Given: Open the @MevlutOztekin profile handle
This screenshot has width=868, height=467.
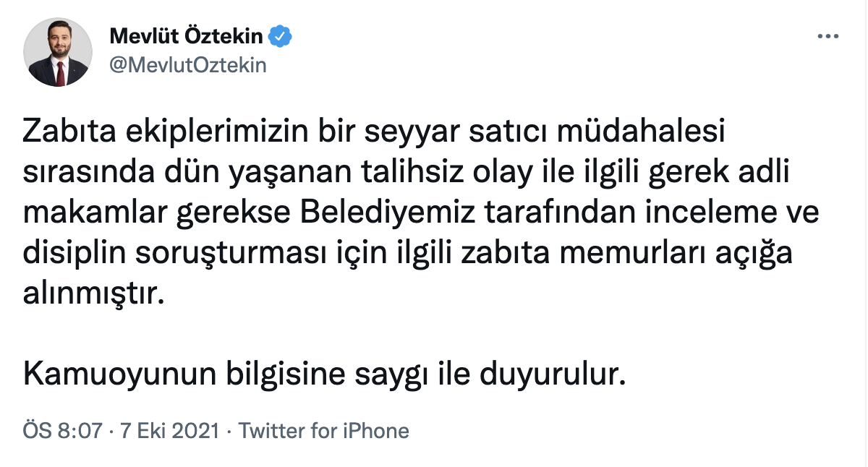Looking at the screenshot, I should pyautogui.click(x=188, y=64).
